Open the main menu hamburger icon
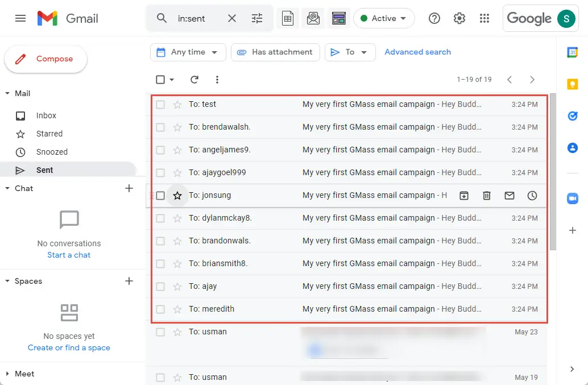 click(x=20, y=18)
